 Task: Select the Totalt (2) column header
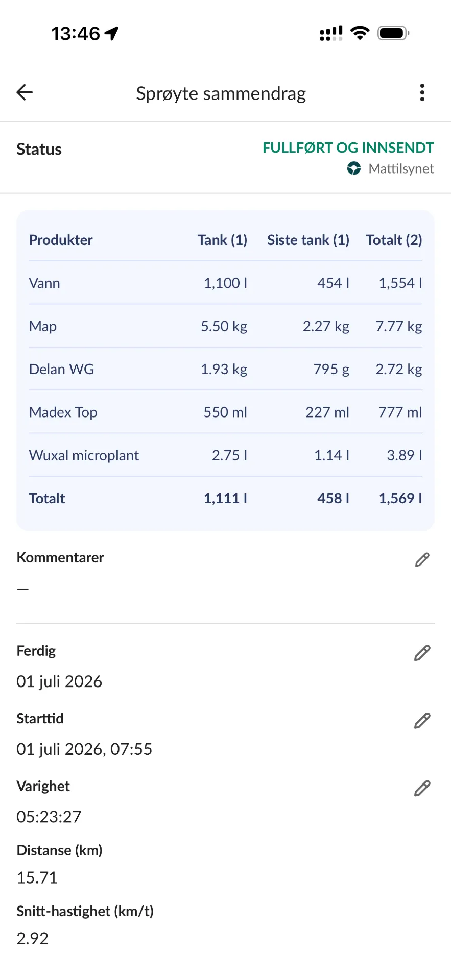pos(394,240)
